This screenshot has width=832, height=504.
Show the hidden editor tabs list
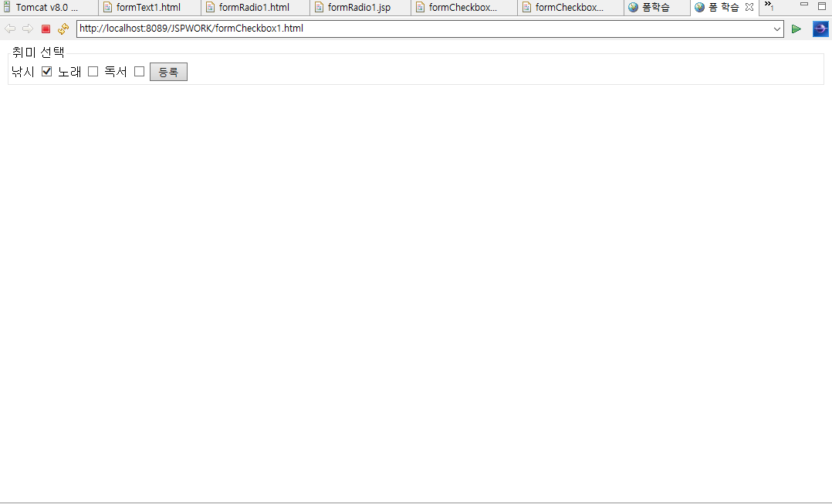tap(769, 6)
